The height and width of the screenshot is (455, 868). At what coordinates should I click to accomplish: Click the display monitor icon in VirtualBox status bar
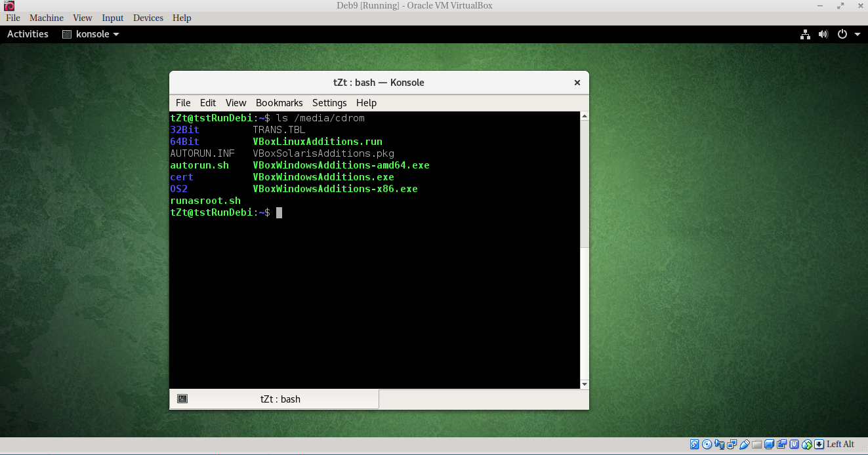769,445
